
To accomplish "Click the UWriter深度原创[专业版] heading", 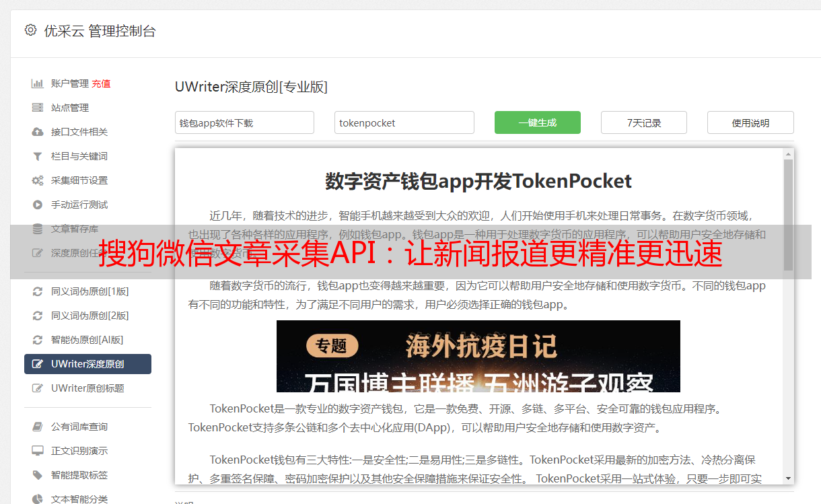I will coord(251,87).
